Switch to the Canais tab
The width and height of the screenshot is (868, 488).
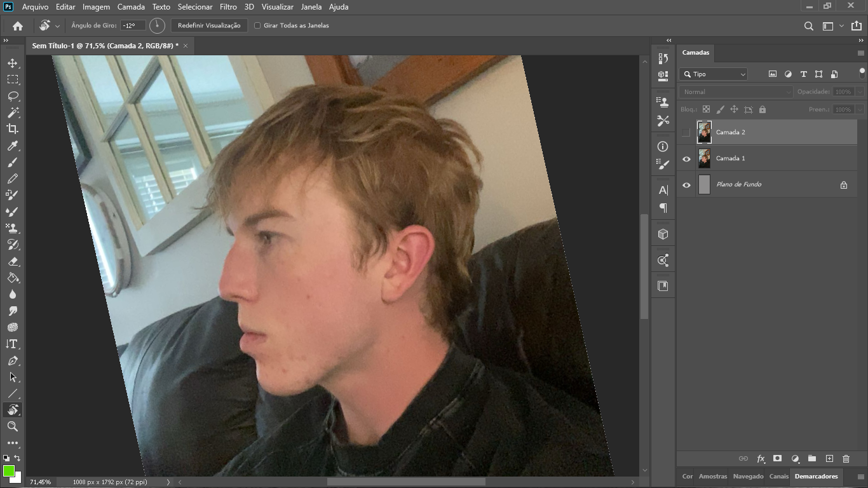coord(778,476)
